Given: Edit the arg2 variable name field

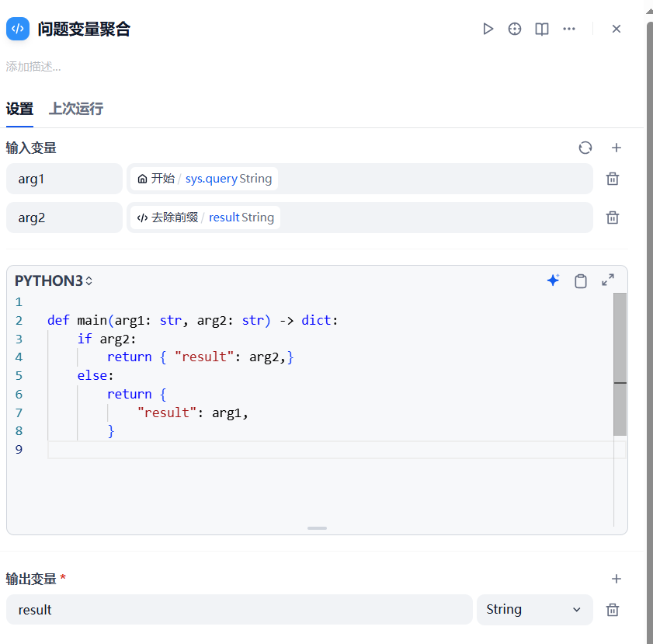Looking at the screenshot, I should pyautogui.click(x=64, y=218).
